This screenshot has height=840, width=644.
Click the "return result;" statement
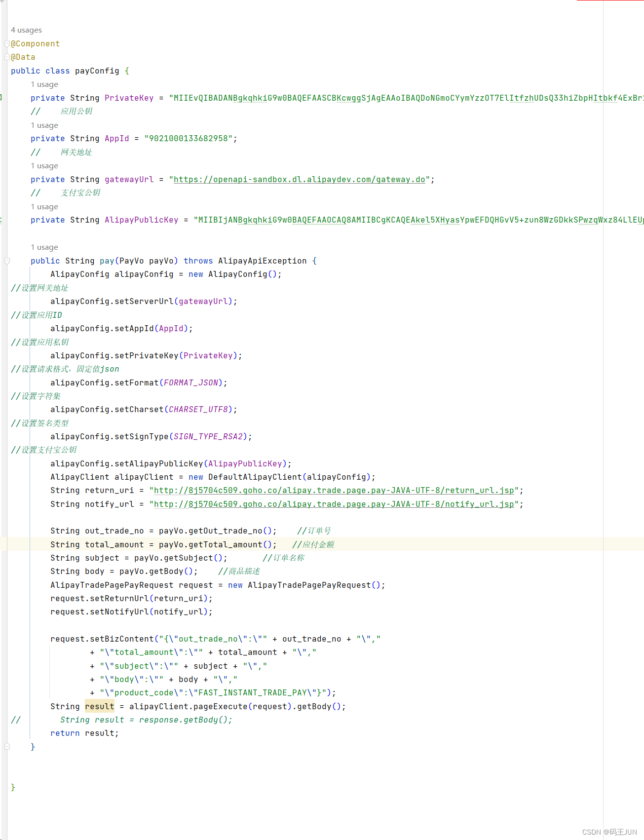click(85, 733)
